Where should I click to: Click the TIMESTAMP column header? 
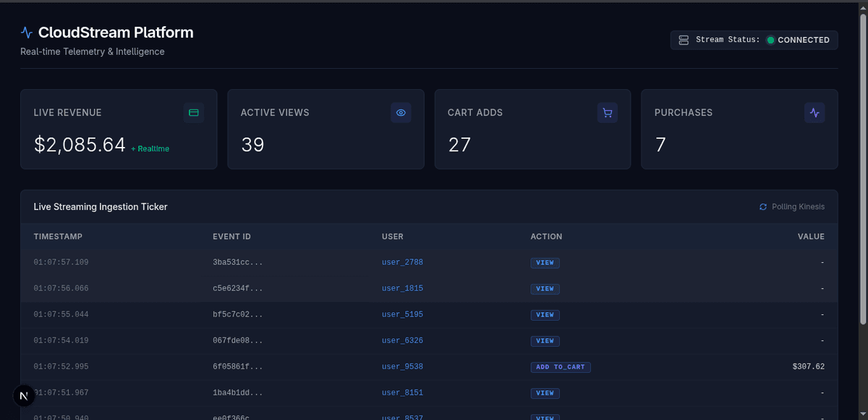(58, 237)
